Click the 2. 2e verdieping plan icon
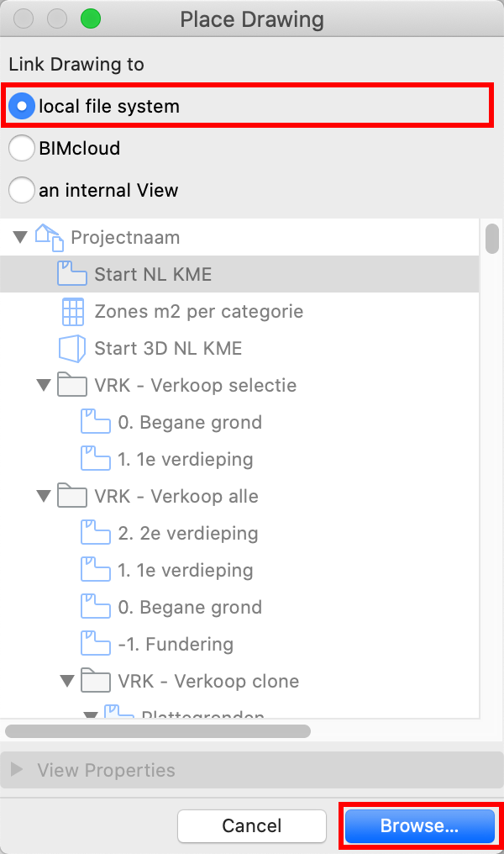The height and width of the screenshot is (854, 504). click(x=95, y=533)
